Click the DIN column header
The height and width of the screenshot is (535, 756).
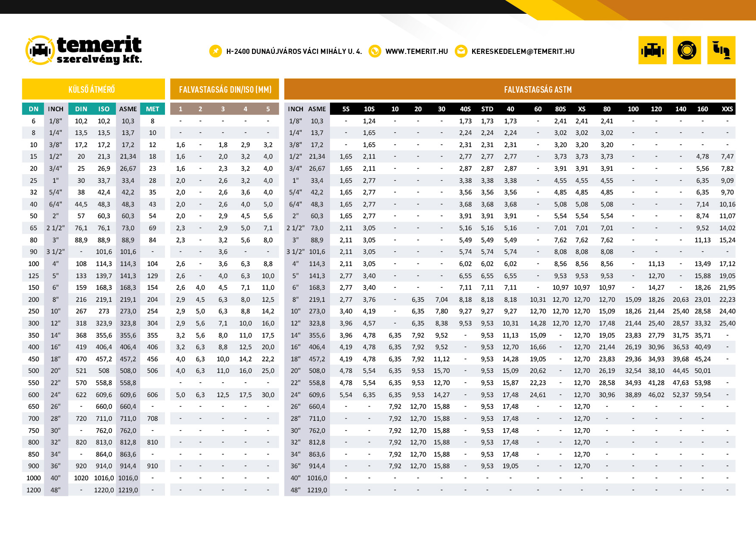81,109
